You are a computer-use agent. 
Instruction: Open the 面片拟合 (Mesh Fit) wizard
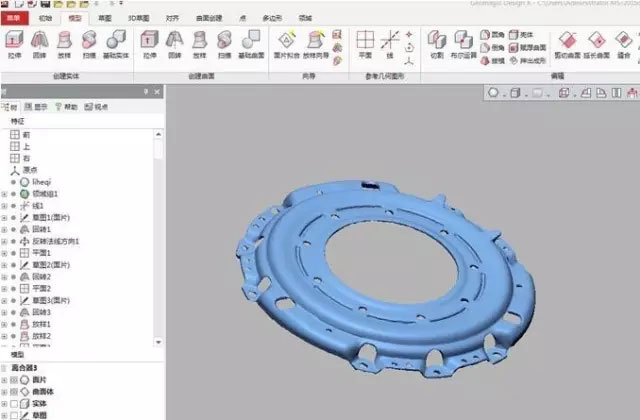pos(287,43)
